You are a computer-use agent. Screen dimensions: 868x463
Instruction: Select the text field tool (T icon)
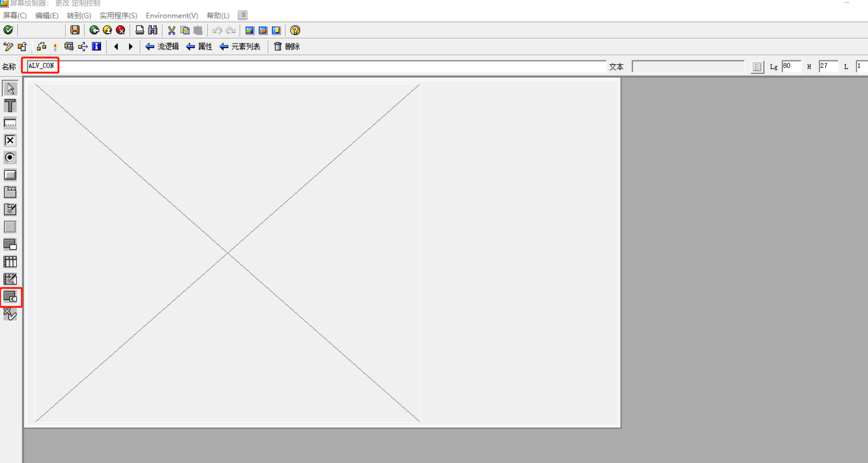10,106
